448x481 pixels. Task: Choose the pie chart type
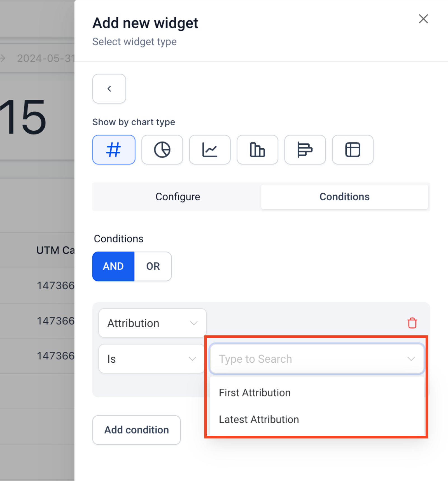pos(162,150)
